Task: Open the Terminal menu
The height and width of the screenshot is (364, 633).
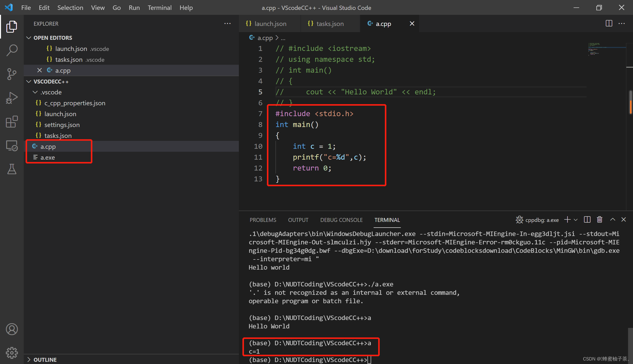Action: tap(159, 7)
